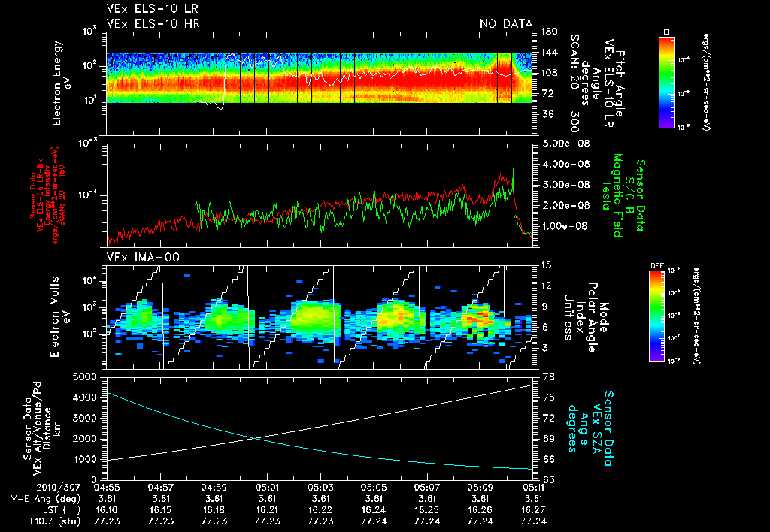Click the 78 degree SZA tick

click(x=548, y=377)
